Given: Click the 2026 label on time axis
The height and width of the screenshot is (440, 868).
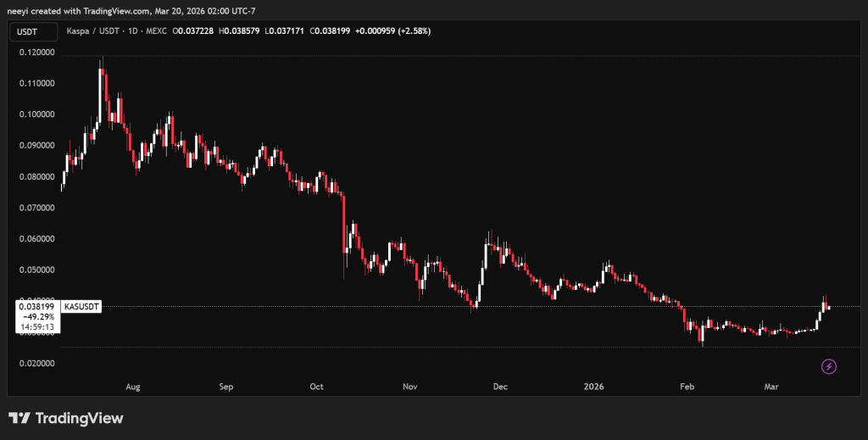Looking at the screenshot, I should (x=593, y=387).
